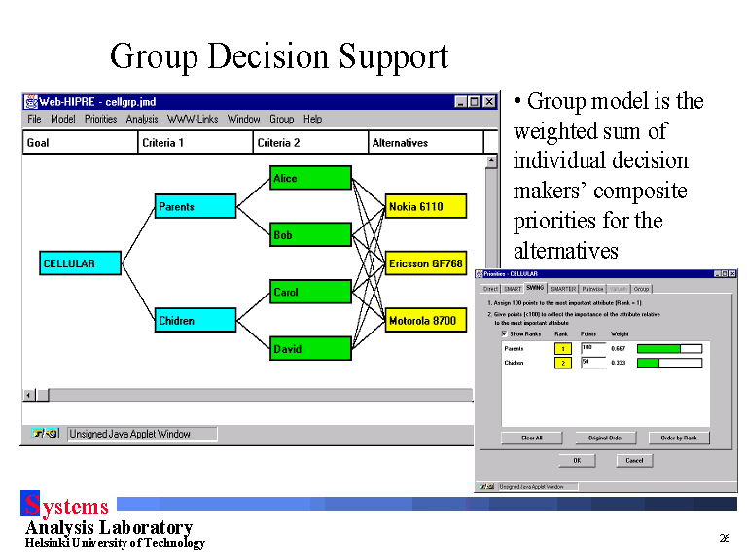Open the Analysis menu
This screenshot has height=560, width=747.
142,119
